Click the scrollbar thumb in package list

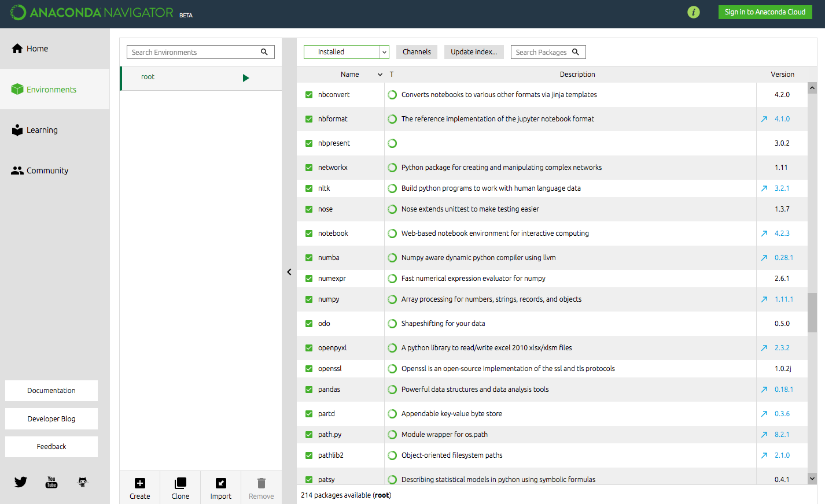pyautogui.click(x=812, y=313)
